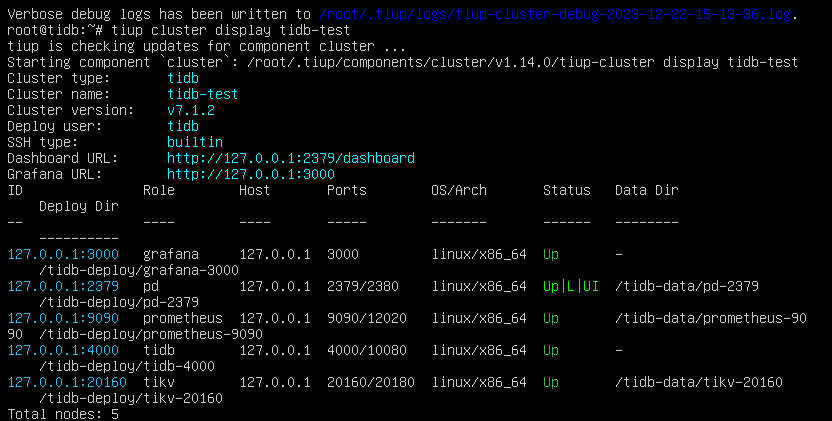
Task: Select the tidb node ID 127.0.0.1:4000
Action: pos(63,350)
